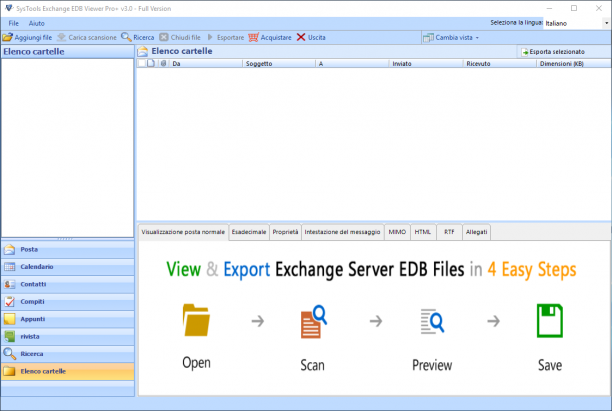This screenshot has height=411, width=612.
Task: Open the Intestazione del messaggio tab
Action: [342, 232]
